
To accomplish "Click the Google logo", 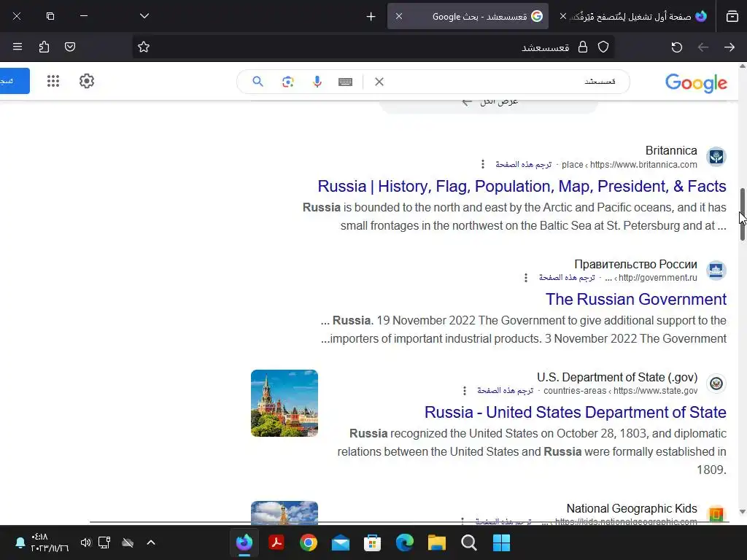I will point(696,82).
